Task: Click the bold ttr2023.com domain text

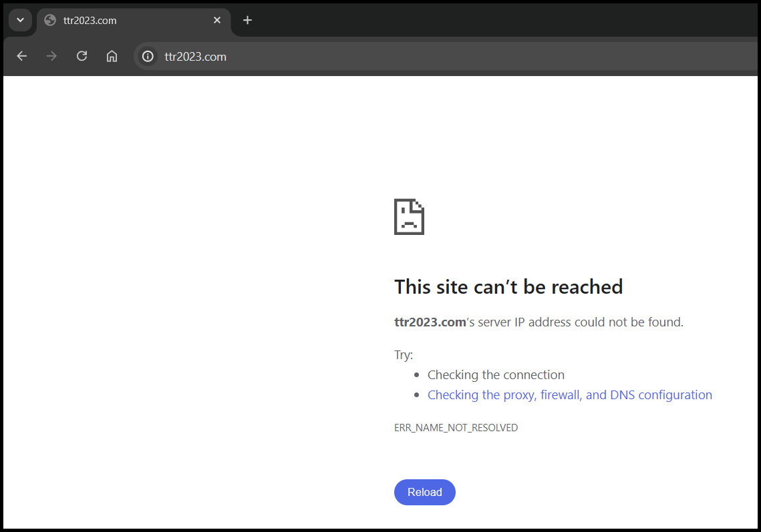Action: [430, 322]
